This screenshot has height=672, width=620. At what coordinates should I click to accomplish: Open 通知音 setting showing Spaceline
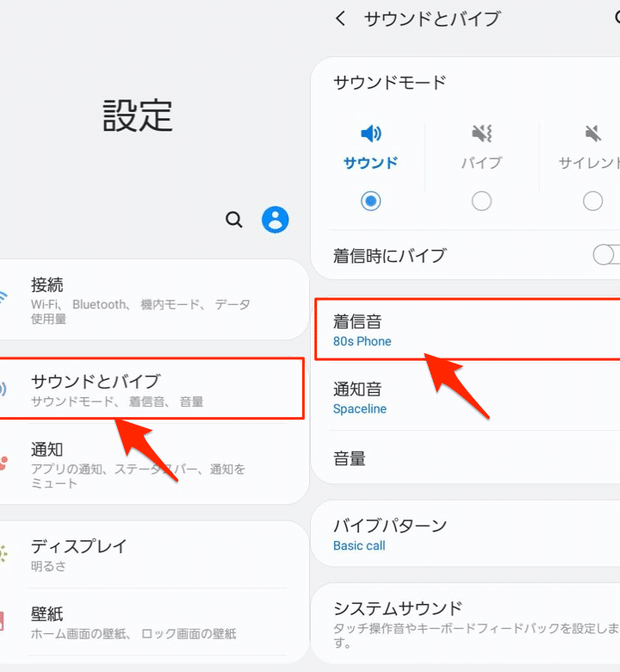[x=468, y=397]
